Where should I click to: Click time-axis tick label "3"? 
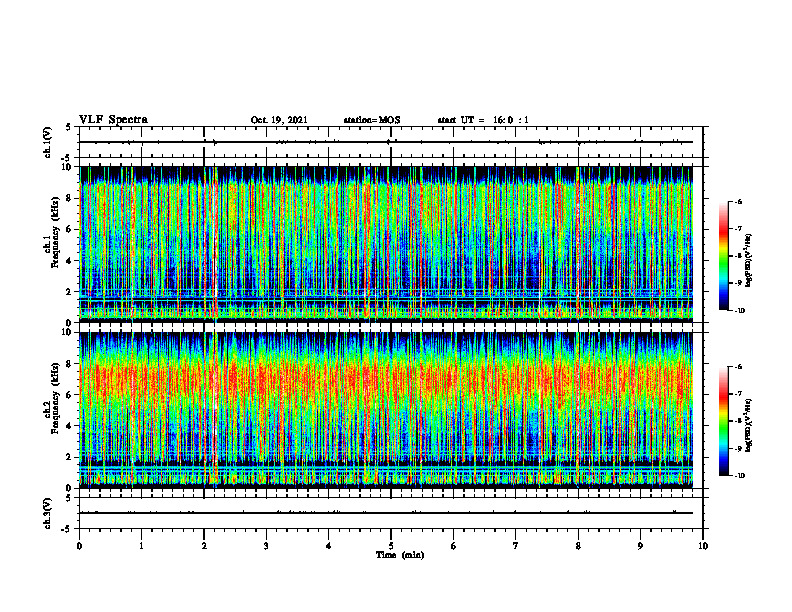coord(266,546)
